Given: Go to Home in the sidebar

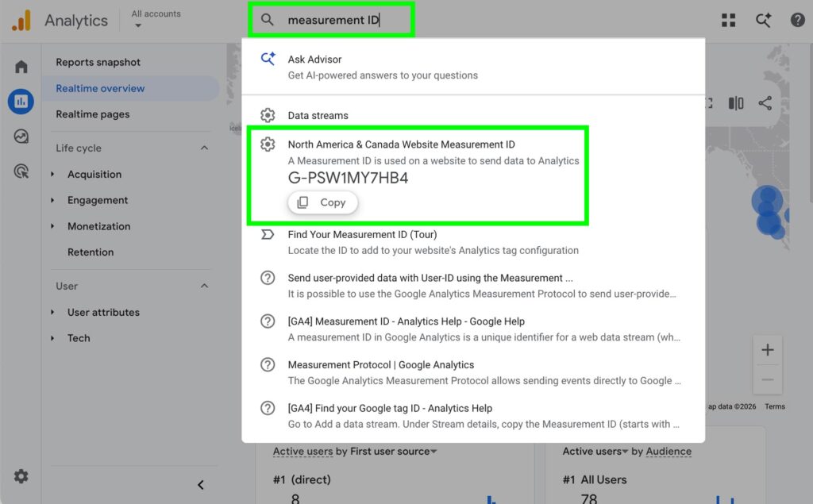Looking at the screenshot, I should click(x=21, y=67).
